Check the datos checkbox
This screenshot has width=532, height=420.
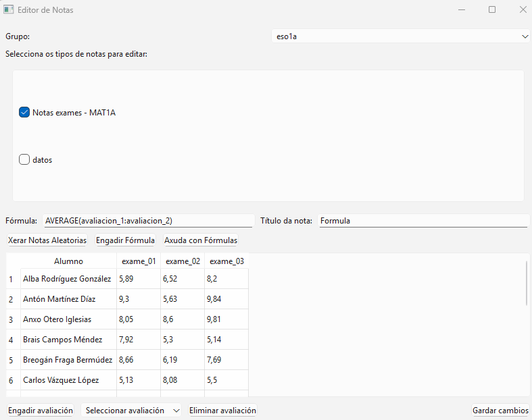pyautogui.click(x=24, y=160)
